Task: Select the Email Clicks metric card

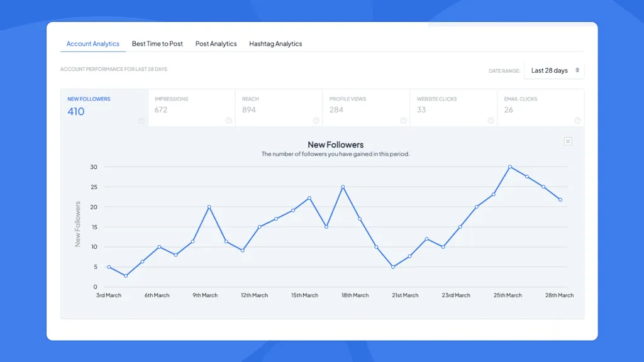Action: click(x=540, y=108)
